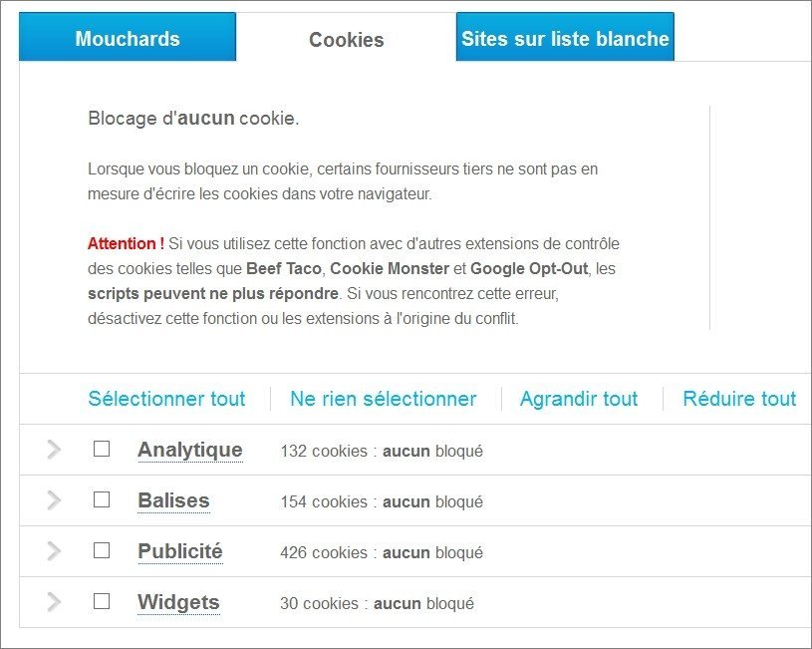Screen dimensions: 812x649
Task: Expand the Widgets category chevron
Action: tap(54, 602)
